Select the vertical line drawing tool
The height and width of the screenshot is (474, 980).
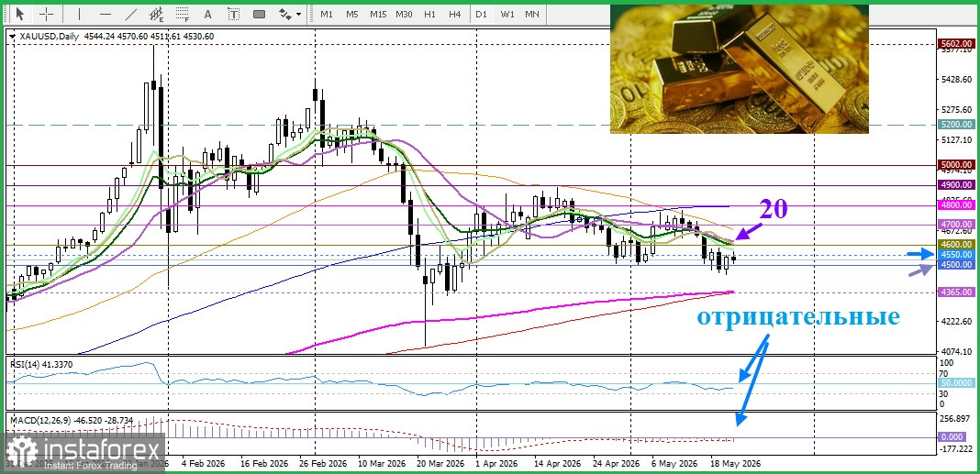pyautogui.click(x=80, y=14)
